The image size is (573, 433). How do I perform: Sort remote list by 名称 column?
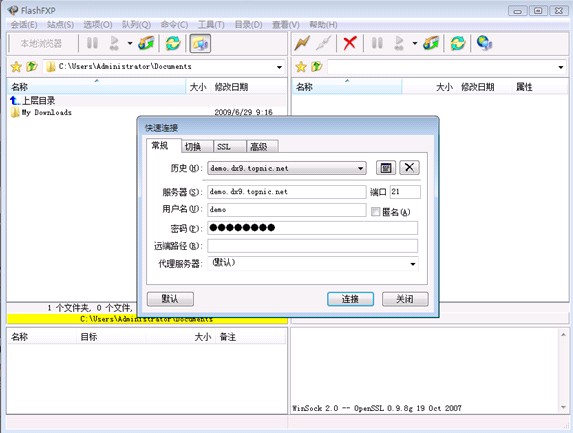pyautogui.click(x=347, y=87)
